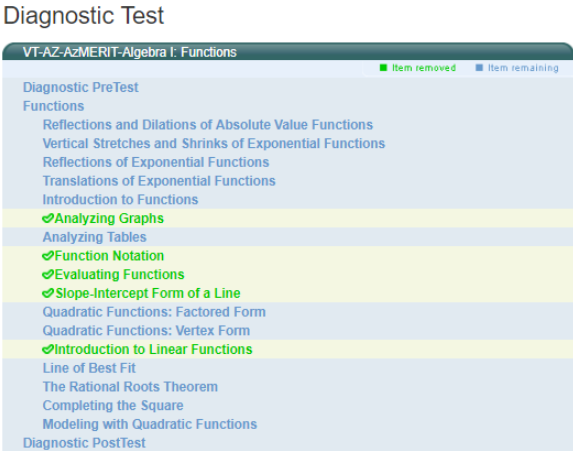Open Introduction to Functions lesson

[120, 200]
